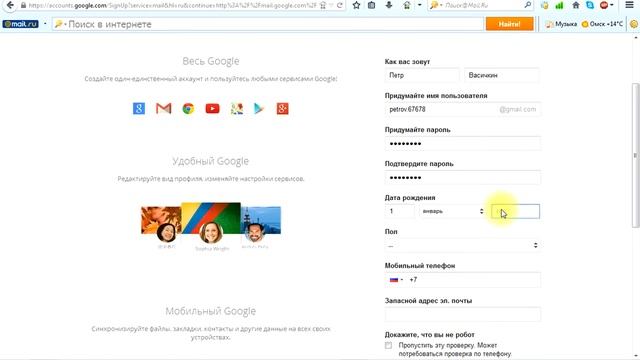This screenshot has width=640, height=360.
Task: Open the bookmarks list clipboard icon
Action: click(x=371, y=5)
